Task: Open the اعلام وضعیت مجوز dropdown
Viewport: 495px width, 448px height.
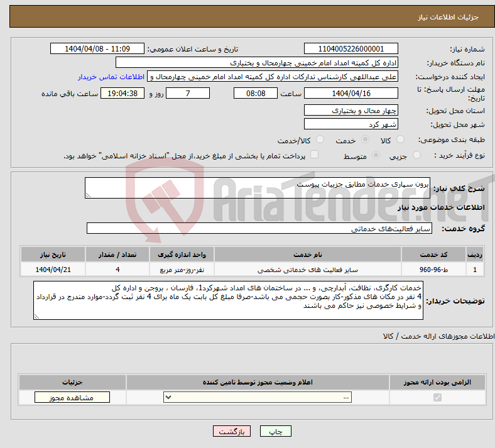Action: click(258, 397)
